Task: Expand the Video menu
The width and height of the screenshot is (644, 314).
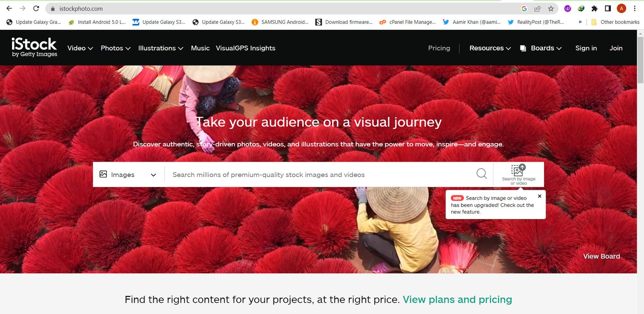Action: point(80,48)
